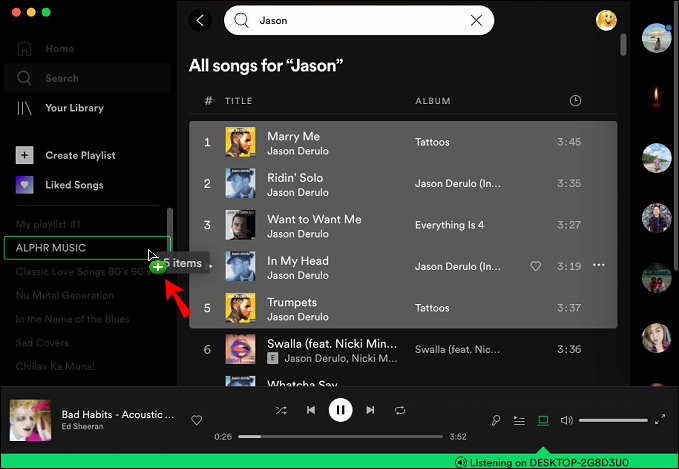
Task: Click the Create Playlist button
Action: pos(80,155)
